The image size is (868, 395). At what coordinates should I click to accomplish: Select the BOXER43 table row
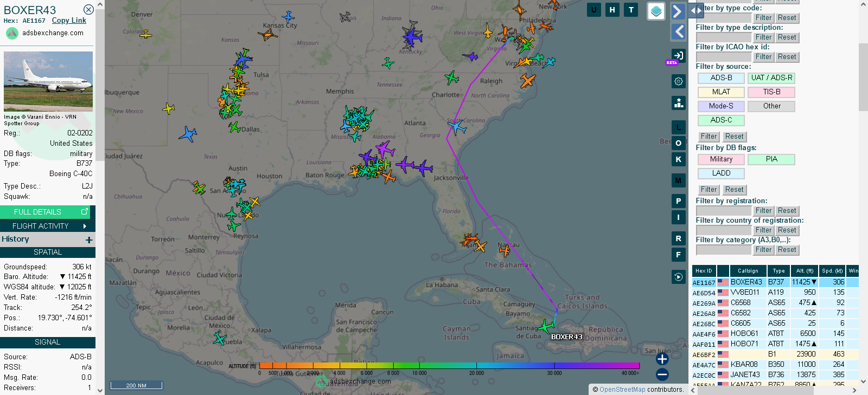(x=775, y=282)
